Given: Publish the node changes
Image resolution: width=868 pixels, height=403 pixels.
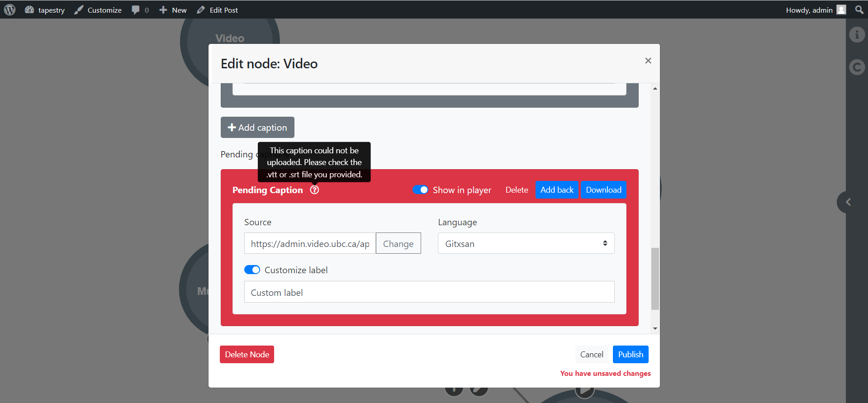Looking at the screenshot, I should [x=631, y=355].
